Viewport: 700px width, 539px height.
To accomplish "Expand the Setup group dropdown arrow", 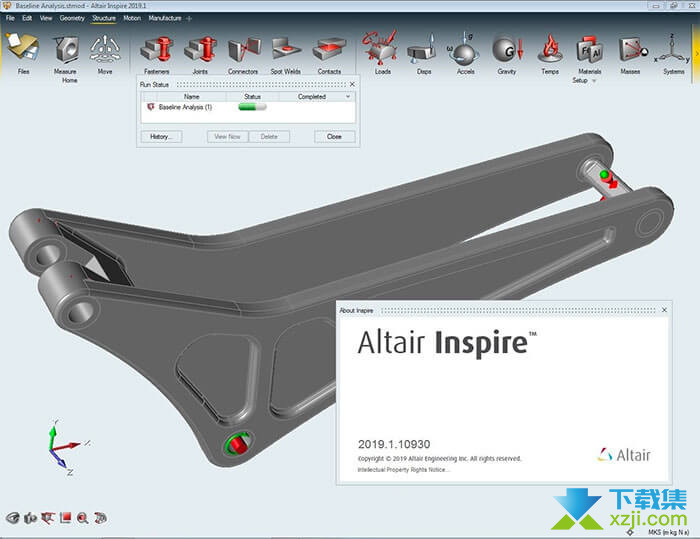I will [594, 81].
